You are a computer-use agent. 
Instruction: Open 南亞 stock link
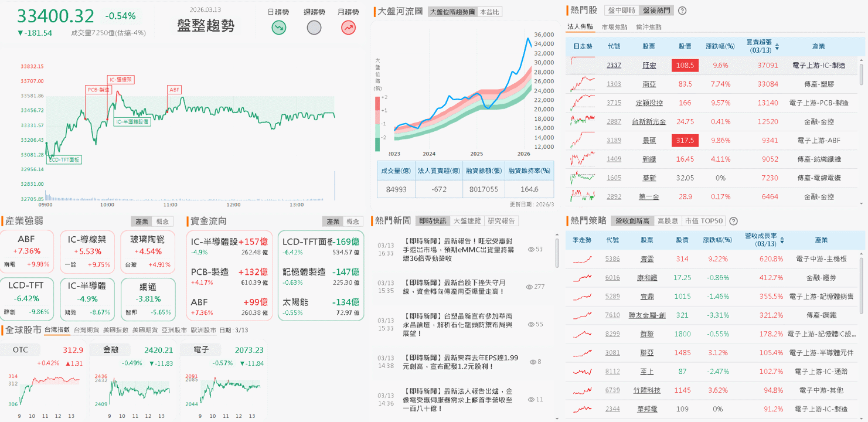649,84
